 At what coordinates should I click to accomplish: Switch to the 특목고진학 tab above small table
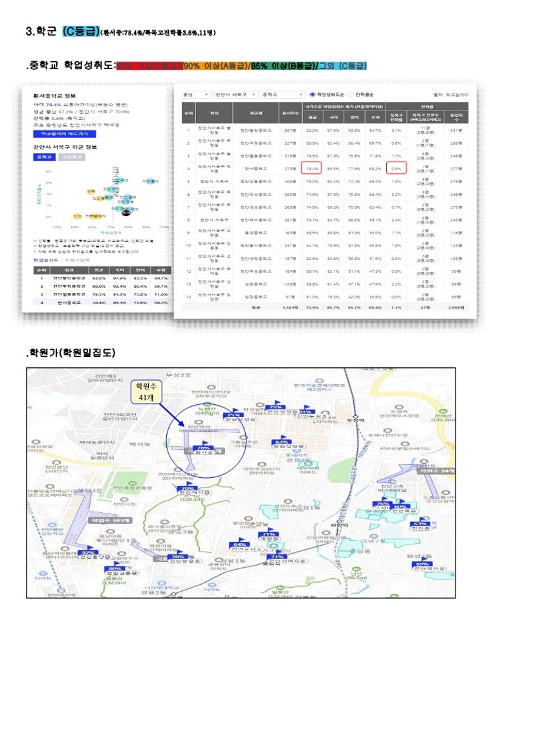[x=78, y=260]
